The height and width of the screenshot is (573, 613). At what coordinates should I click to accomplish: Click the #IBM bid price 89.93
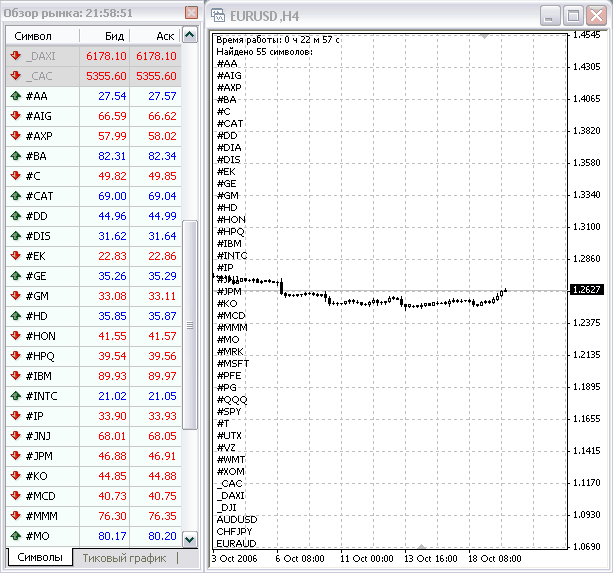pyautogui.click(x=112, y=376)
